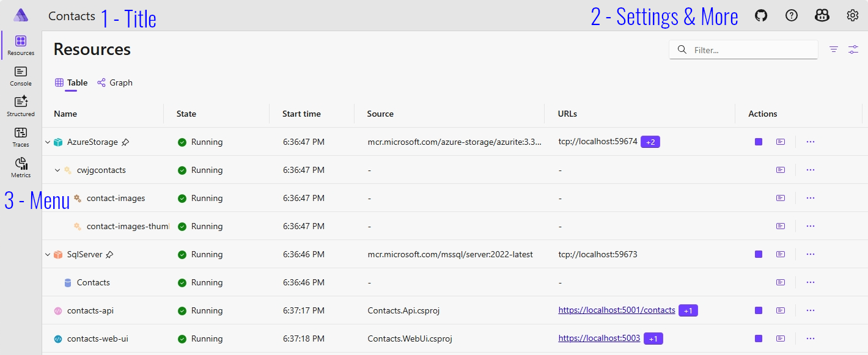Stop the AzureStorage resource
Viewport: 868px width, 355px height.
pyautogui.click(x=759, y=142)
